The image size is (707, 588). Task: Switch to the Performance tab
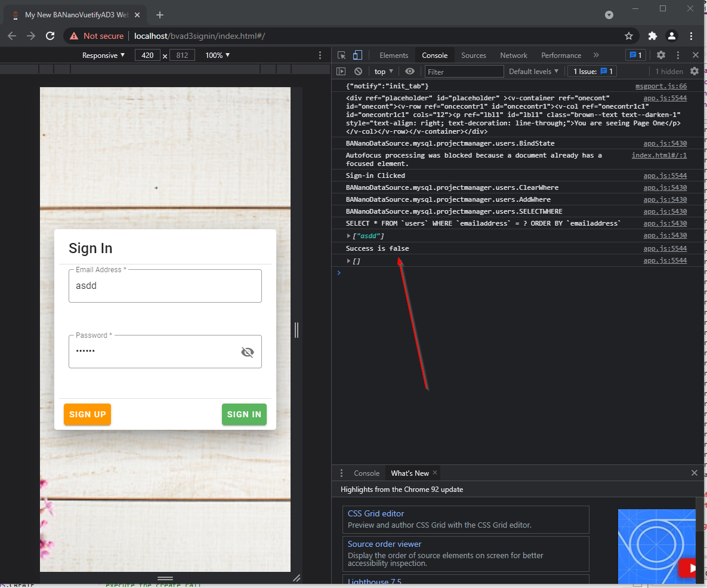(561, 55)
